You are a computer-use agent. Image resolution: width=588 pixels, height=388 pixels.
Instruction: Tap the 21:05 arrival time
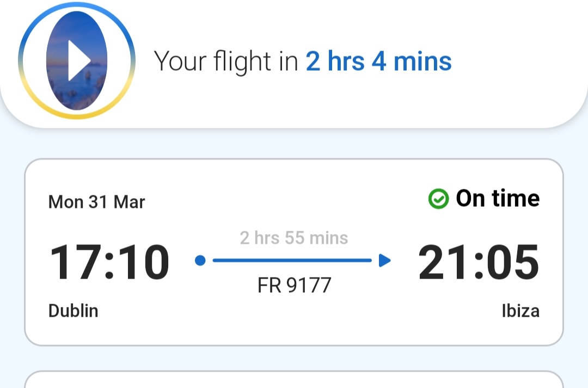(x=479, y=262)
